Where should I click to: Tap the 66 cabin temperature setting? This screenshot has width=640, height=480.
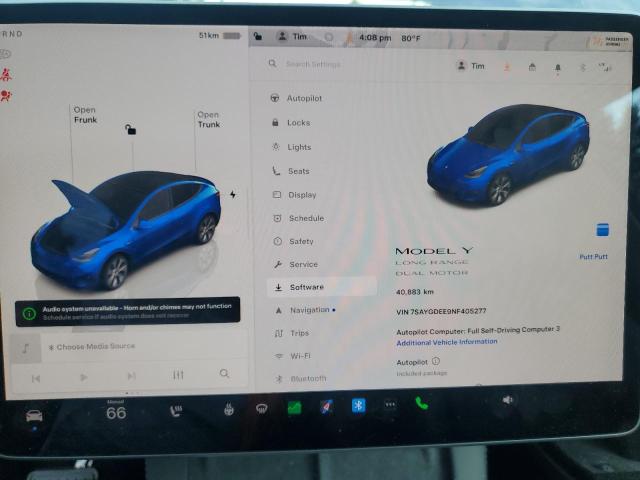coord(116,412)
